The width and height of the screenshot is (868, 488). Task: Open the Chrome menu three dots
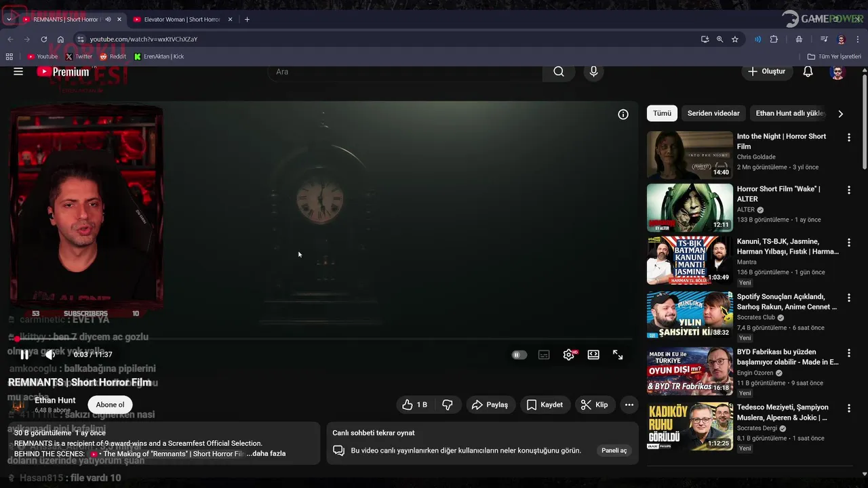[x=858, y=39]
